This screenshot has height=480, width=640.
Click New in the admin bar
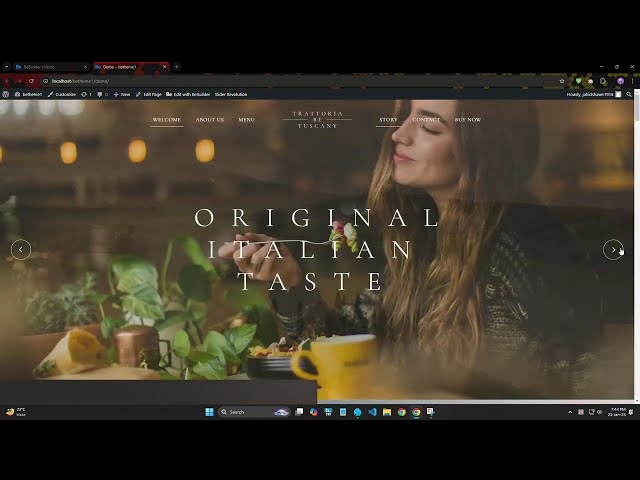point(122,94)
